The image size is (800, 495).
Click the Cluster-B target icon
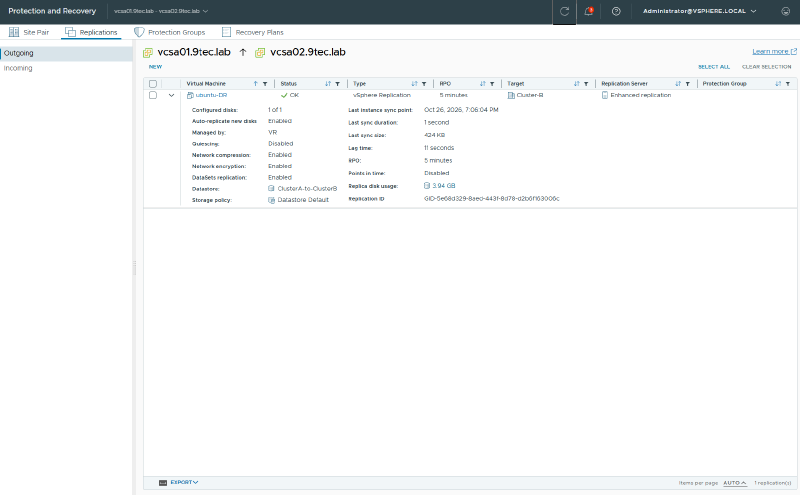[511, 95]
